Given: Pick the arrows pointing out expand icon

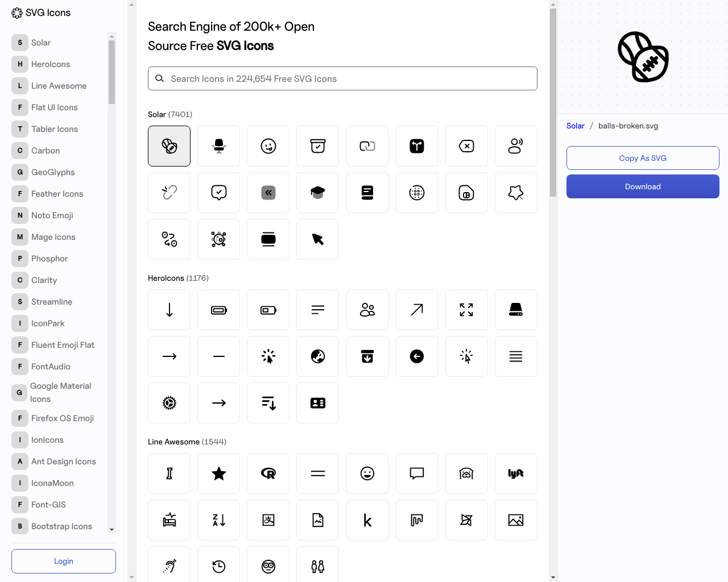Looking at the screenshot, I should (466, 310).
